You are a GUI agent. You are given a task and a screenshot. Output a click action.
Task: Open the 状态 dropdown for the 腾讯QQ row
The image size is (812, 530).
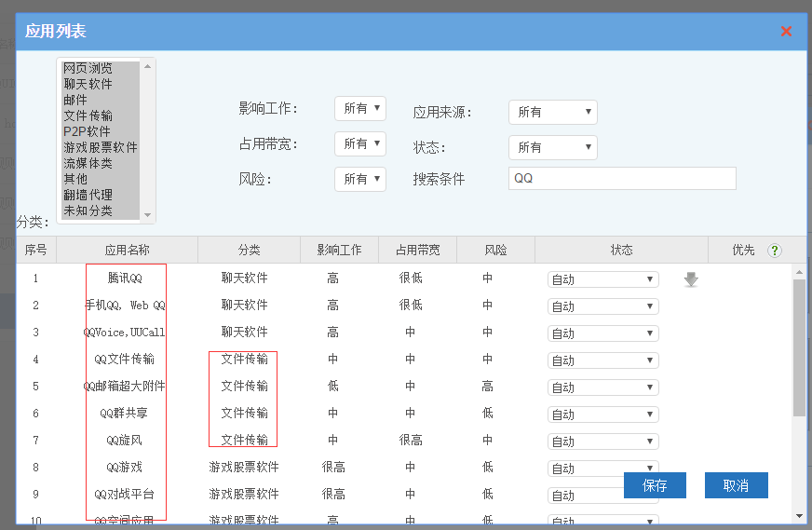(602, 279)
